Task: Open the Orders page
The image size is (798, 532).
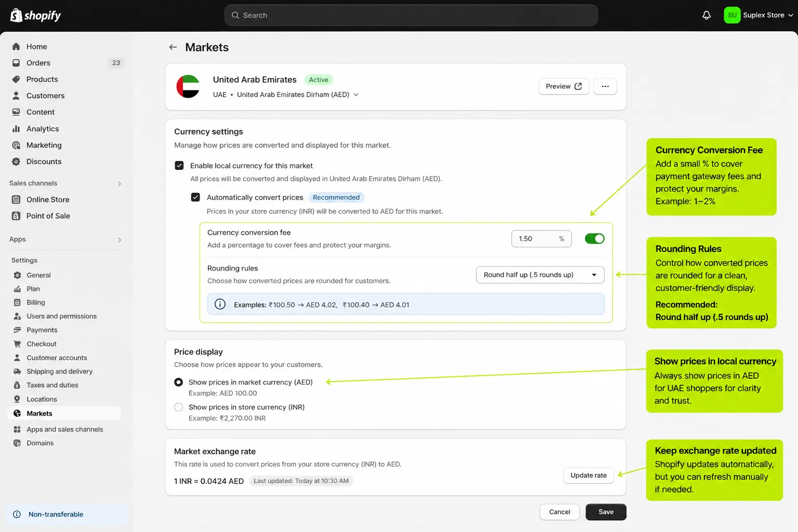Action: click(x=38, y=63)
